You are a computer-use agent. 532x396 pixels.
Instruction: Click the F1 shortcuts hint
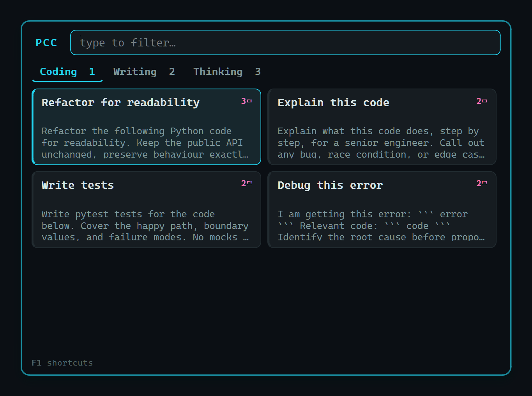click(62, 363)
